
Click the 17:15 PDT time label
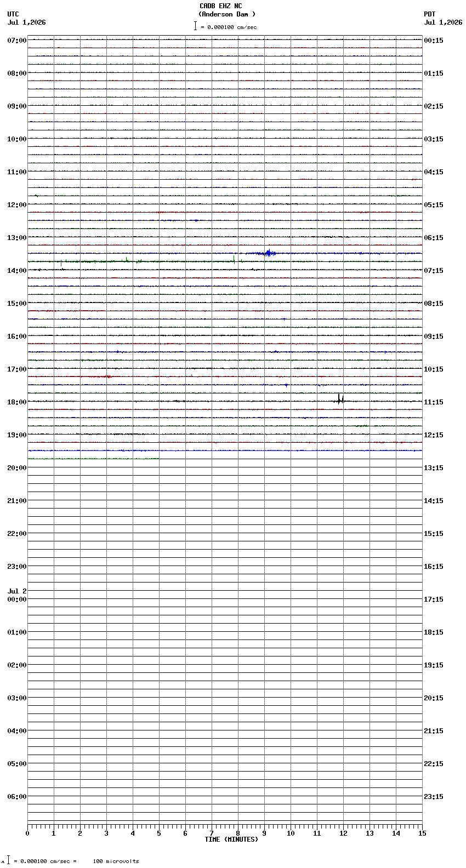point(434,599)
